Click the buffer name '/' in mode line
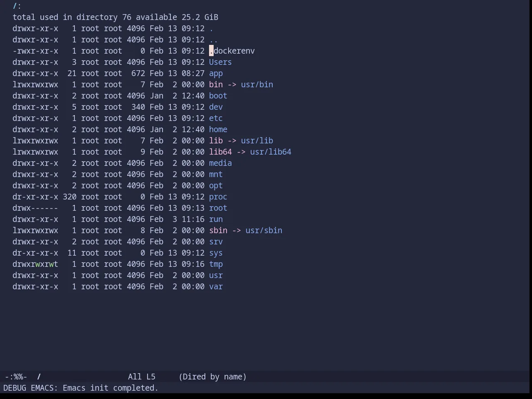The image size is (532, 399). (x=39, y=377)
